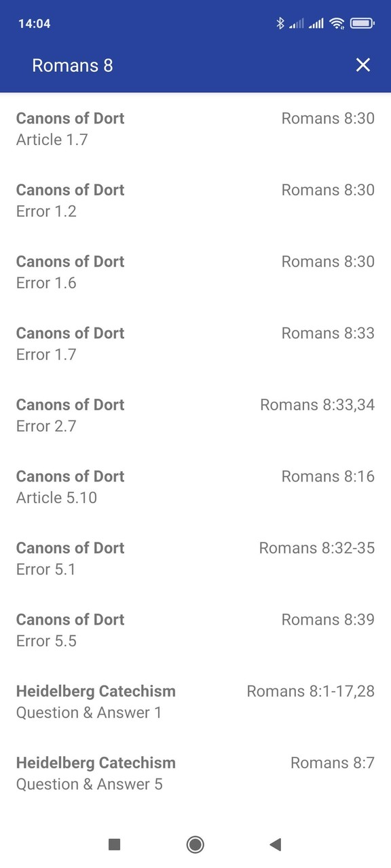The height and width of the screenshot is (868, 391).
Task: Tap the Home navigation circle
Action: (x=195, y=844)
